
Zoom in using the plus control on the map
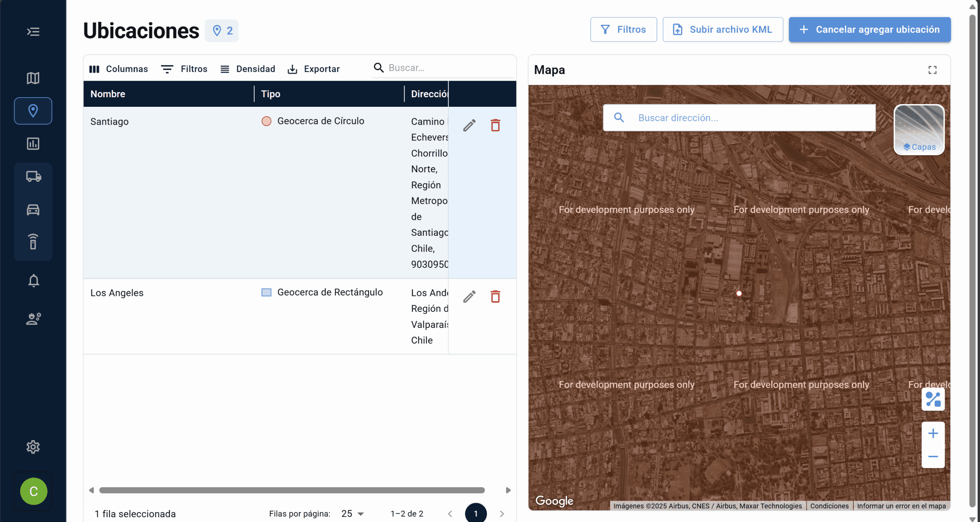click(933, 433)
